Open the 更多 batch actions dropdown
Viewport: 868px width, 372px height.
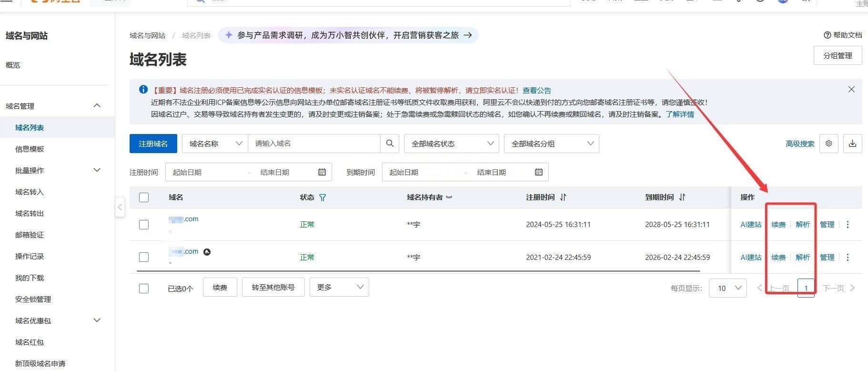pyautogui.click(x=339, y=287)
